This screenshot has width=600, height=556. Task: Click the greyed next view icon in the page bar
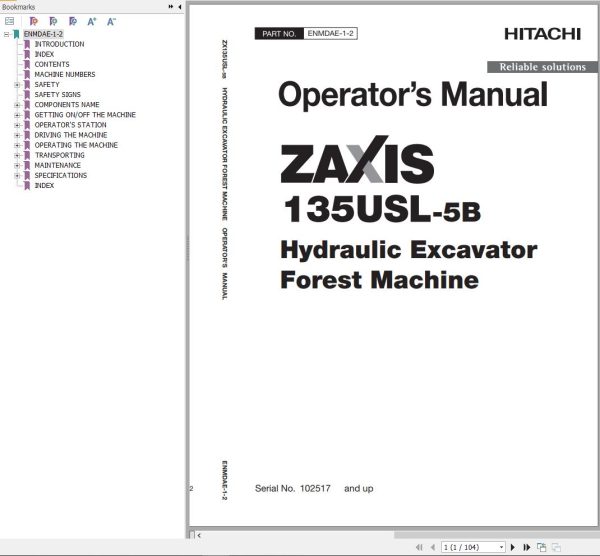pos(556,548)
